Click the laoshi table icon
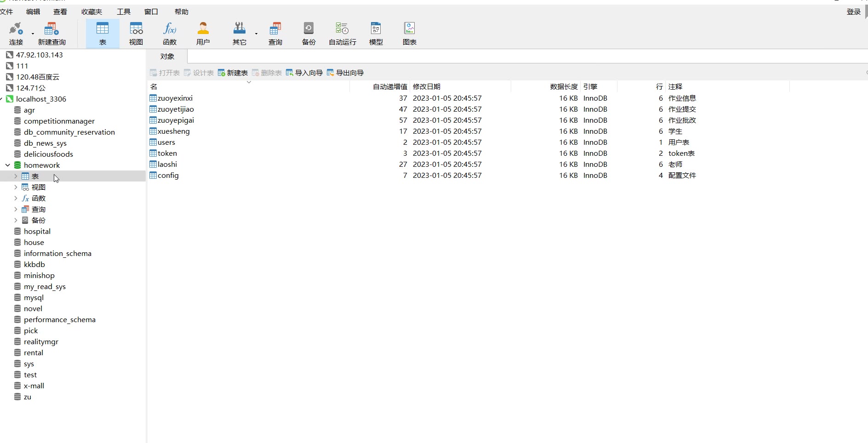The width and height of the screenshot is (868, 443). (x=153, y=164)
